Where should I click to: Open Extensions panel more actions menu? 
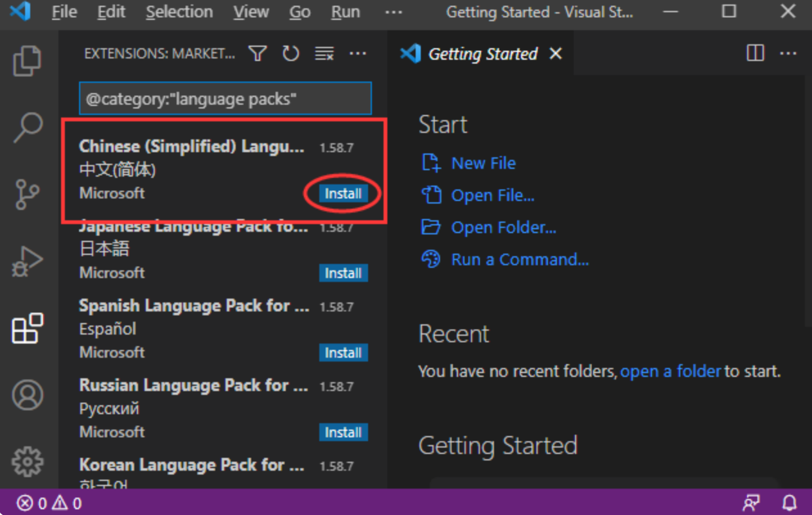point(358,54)
